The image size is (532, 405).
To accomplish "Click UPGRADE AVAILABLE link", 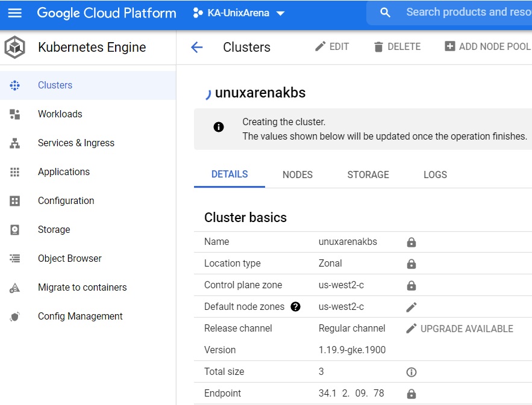I will (x=467, y=329).
